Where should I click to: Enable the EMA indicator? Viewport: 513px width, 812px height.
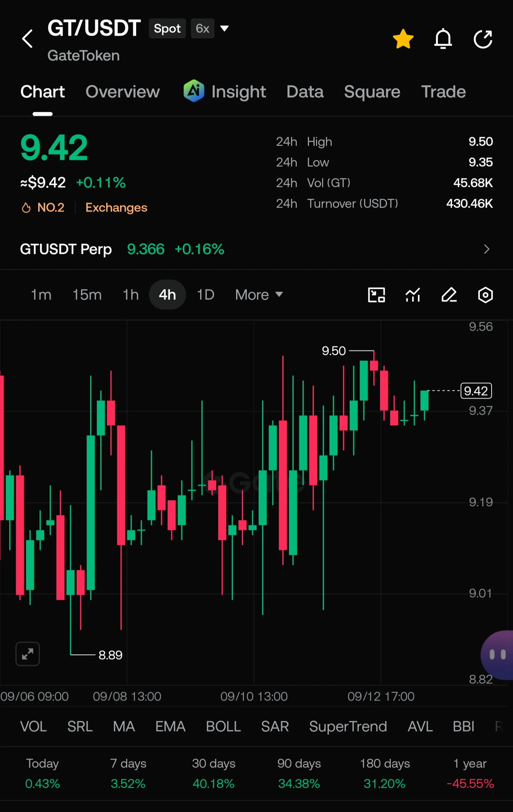point(170,727)
